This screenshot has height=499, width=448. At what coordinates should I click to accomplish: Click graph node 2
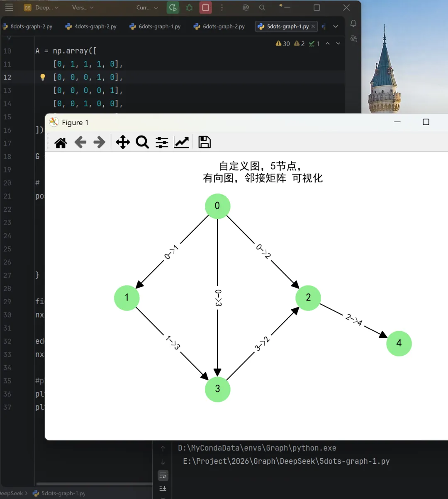pyautogui.click(x=308, y=298)
